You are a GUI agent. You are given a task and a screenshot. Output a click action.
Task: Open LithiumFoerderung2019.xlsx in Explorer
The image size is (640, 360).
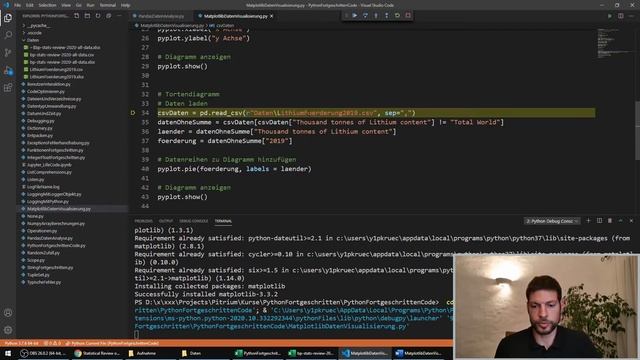(57, 77)
